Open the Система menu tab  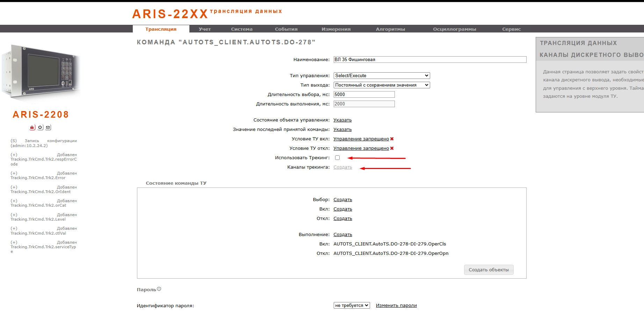click(x=242, y=29)
